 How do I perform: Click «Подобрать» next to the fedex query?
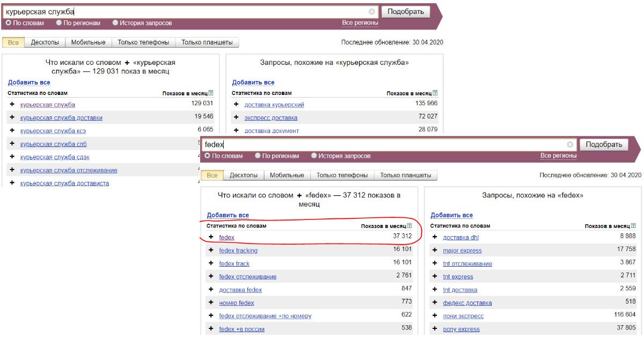pos(604,145)
